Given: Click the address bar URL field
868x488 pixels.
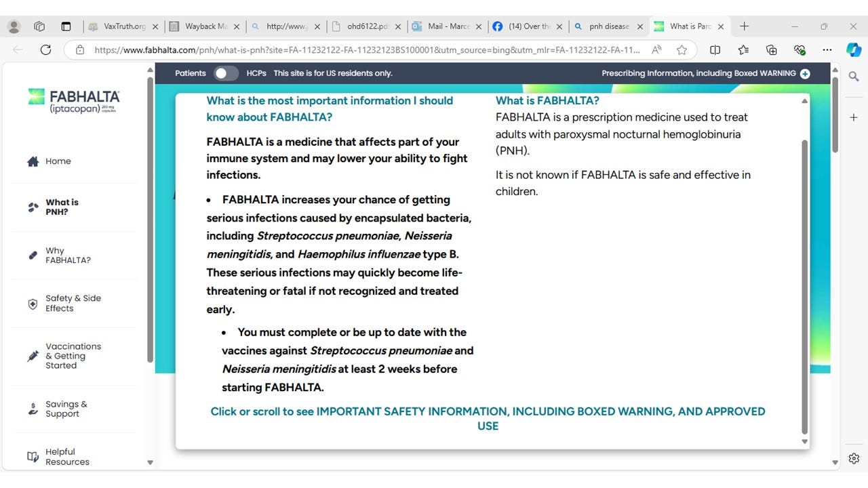Looking at the screenshot, I should click(366, 49).
